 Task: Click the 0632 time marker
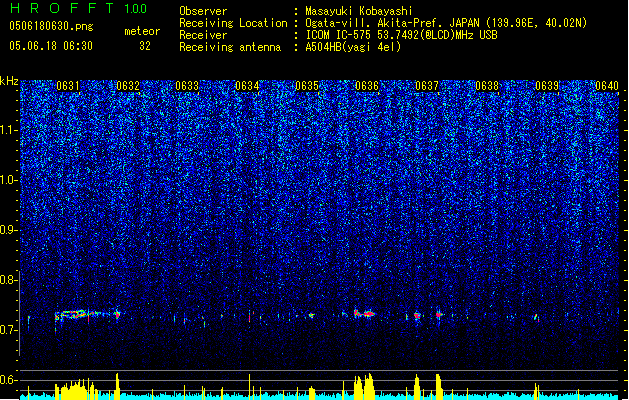point(128,86)
